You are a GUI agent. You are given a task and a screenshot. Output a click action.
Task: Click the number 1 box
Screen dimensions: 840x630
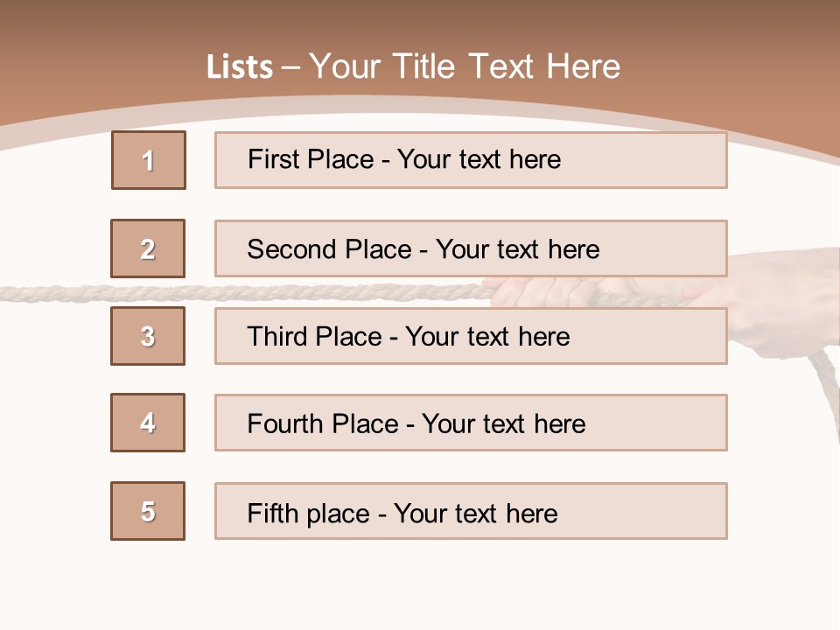(149, 160)
